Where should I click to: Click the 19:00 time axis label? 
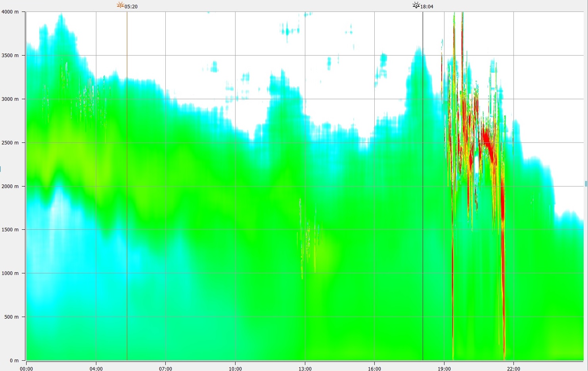pyautogui.click(x=444, y=369)
